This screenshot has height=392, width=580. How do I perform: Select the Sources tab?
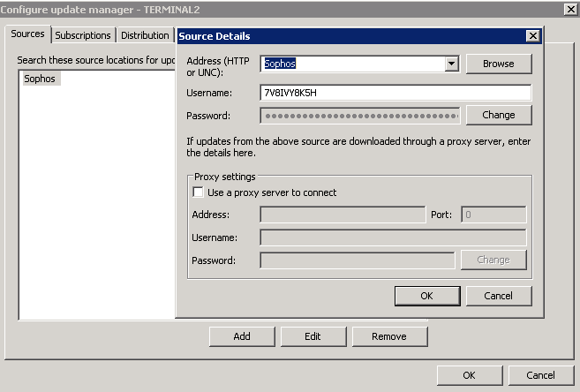tap(27, 34)
